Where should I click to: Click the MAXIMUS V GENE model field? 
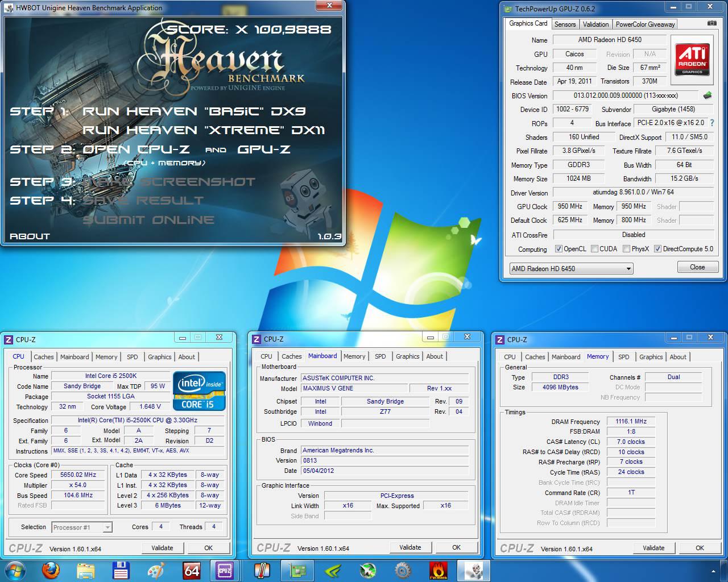coord(353,388)
